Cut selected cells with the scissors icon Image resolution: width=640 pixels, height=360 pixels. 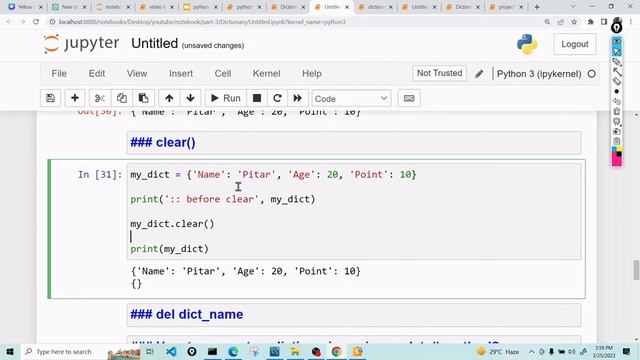(x=100, y=98)
